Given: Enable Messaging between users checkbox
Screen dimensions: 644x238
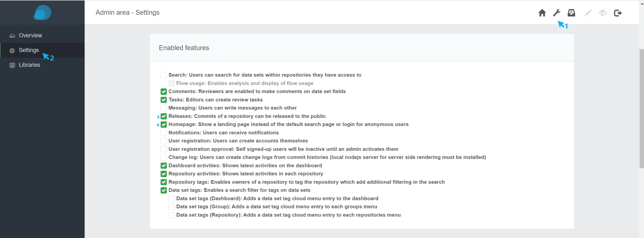Looking at the screenshot, I should tap(164, 108).
